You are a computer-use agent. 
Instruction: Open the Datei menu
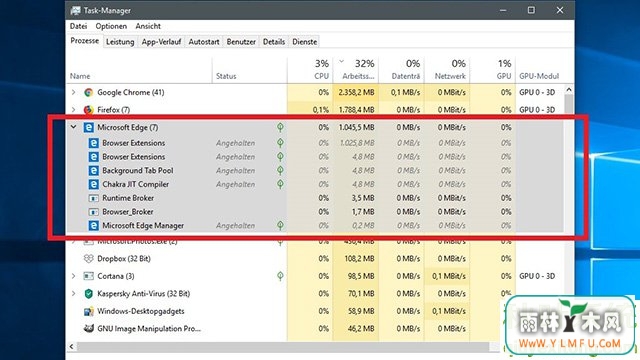pos(78,26)
